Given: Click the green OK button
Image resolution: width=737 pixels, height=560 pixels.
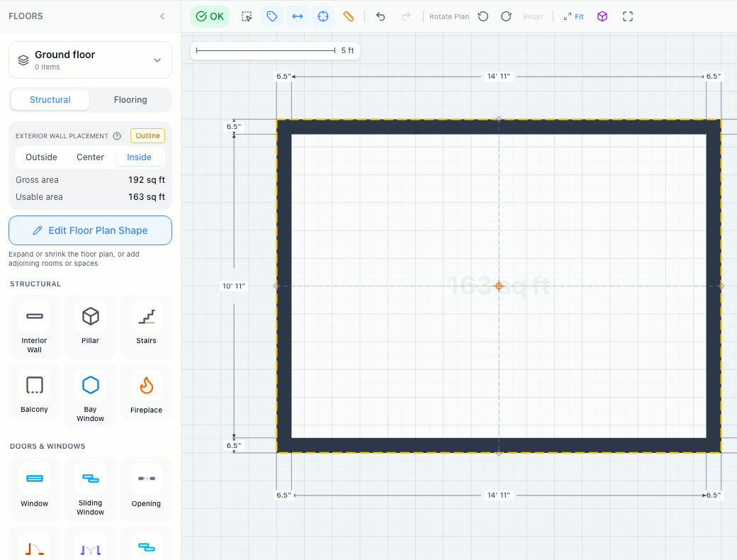Looking at the screenshot, I should pyautogui.click(x=210, y=16).
